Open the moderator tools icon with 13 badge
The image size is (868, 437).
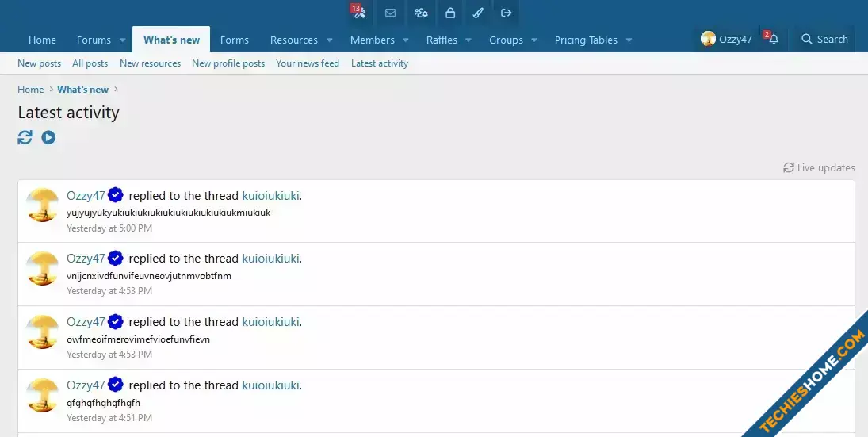pos(359,12)
